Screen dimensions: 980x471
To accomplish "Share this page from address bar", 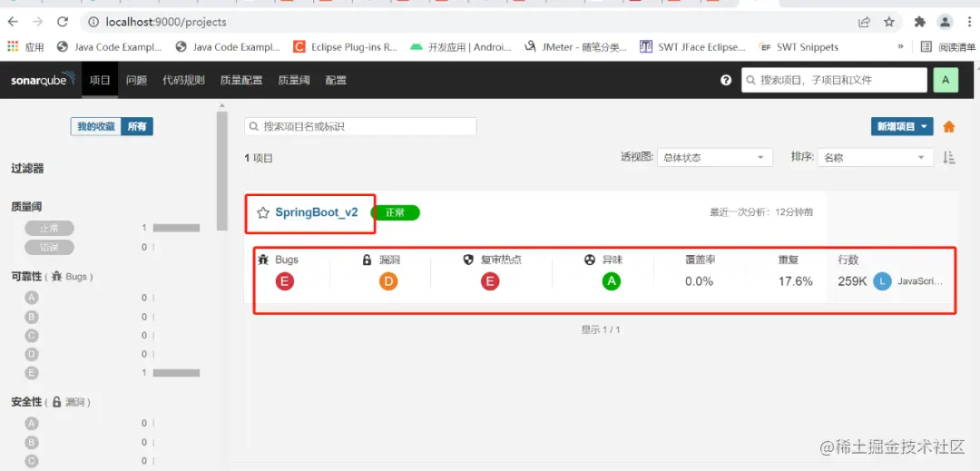I will 865,22.
